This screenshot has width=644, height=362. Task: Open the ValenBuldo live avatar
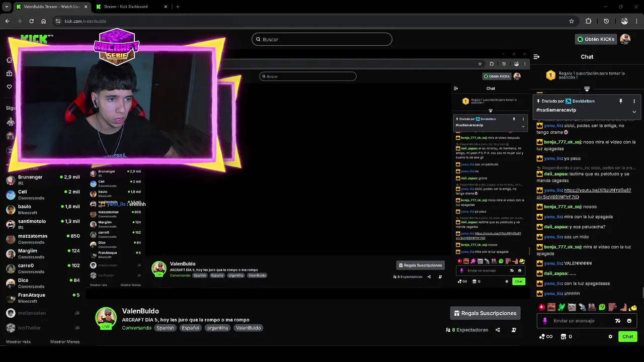[106, 318]
